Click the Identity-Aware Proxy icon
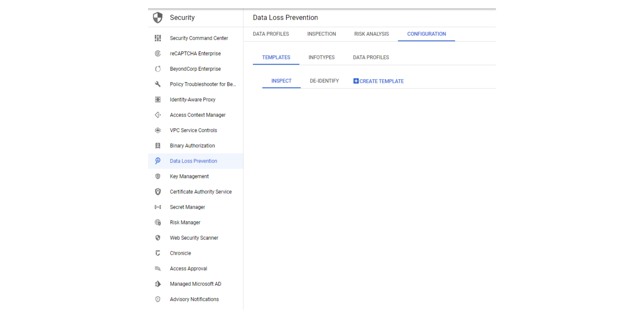Screen dimensions: 644x318 coord(157,100)
